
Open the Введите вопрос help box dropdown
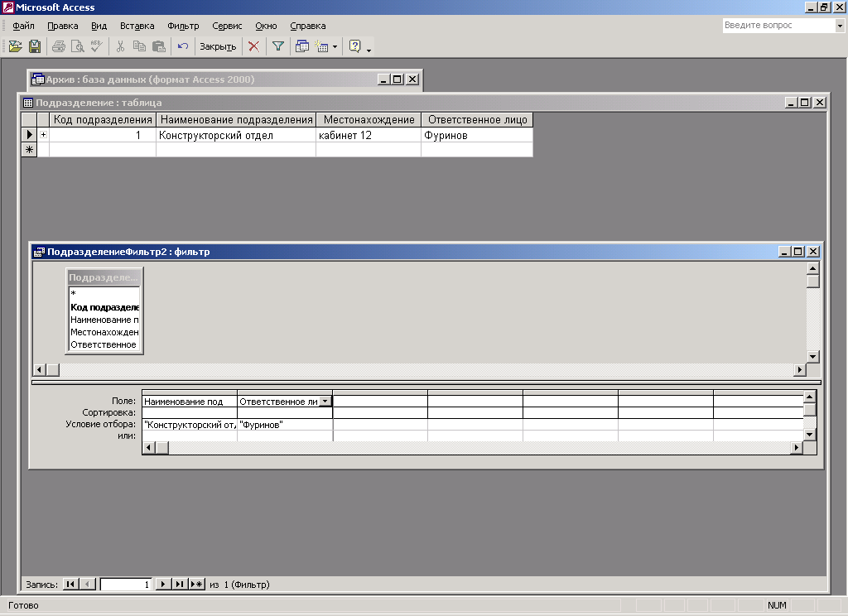click(x=839, y=26)
